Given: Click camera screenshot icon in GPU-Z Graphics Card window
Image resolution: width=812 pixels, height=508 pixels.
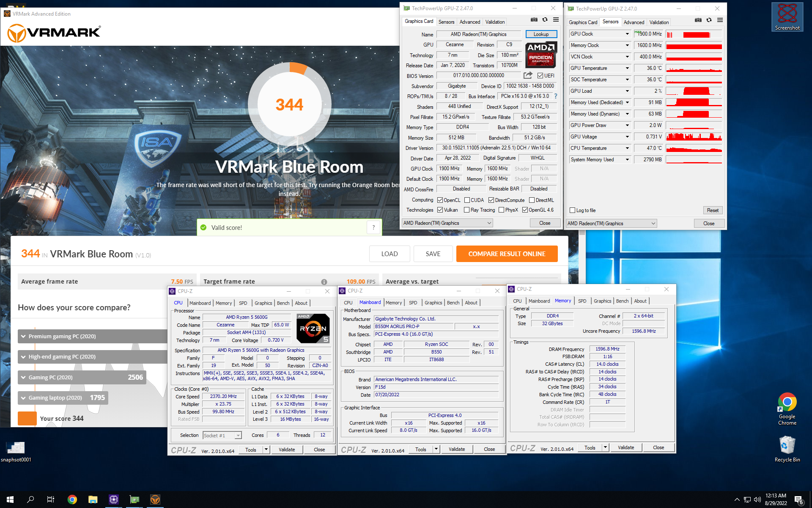Looking at the screenshot, I should click(x=534, y=20).
